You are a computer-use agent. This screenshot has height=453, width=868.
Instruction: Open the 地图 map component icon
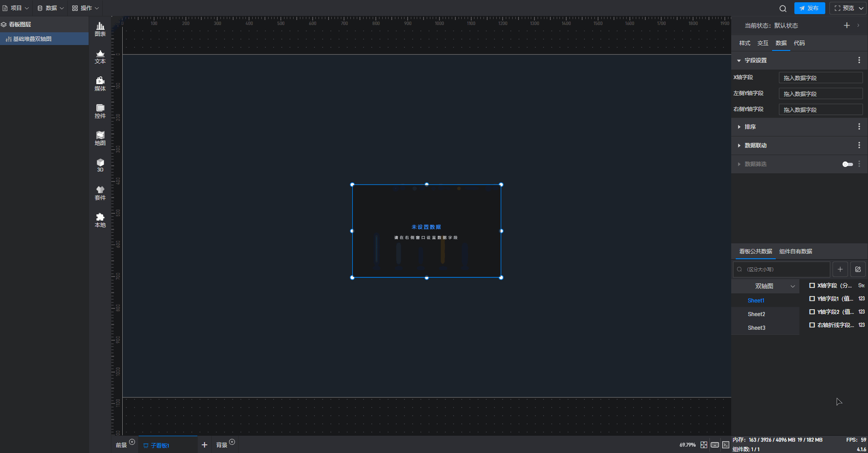pos(100,138)
